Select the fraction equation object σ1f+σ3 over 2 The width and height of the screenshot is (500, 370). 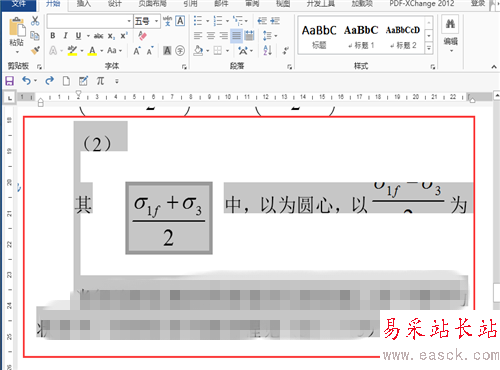coord(169,218)
